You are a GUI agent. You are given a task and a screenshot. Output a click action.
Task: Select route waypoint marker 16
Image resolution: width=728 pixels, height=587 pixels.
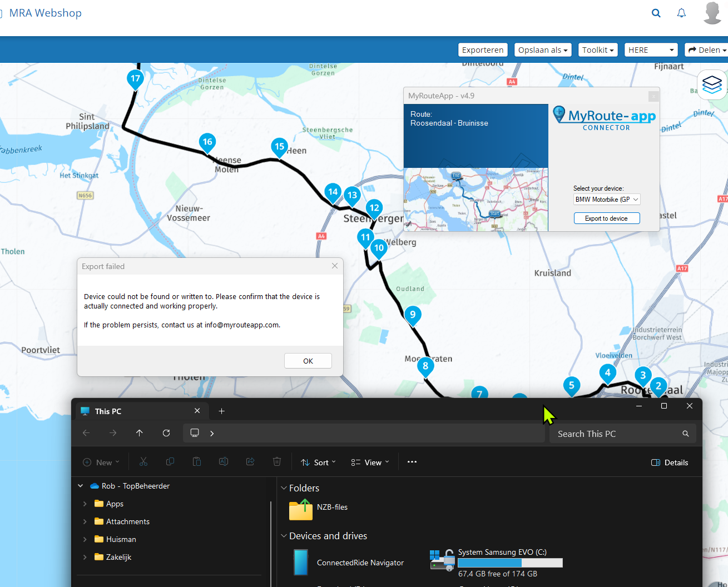[x=207, y=142]
